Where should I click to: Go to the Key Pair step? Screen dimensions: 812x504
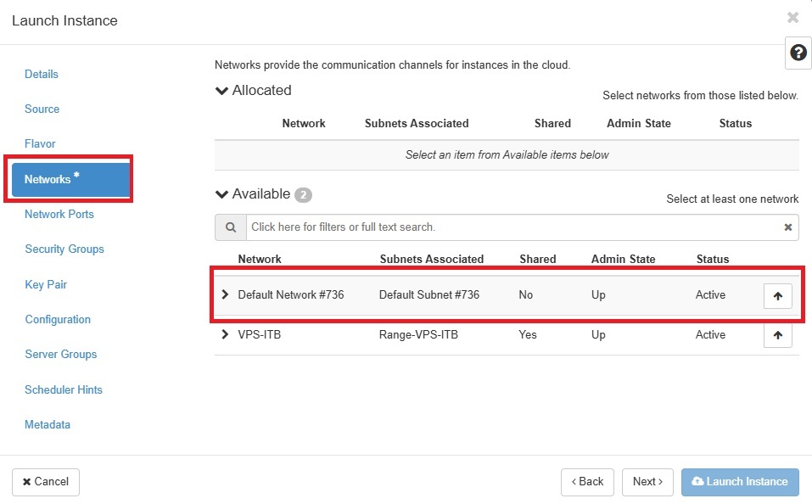46,284
